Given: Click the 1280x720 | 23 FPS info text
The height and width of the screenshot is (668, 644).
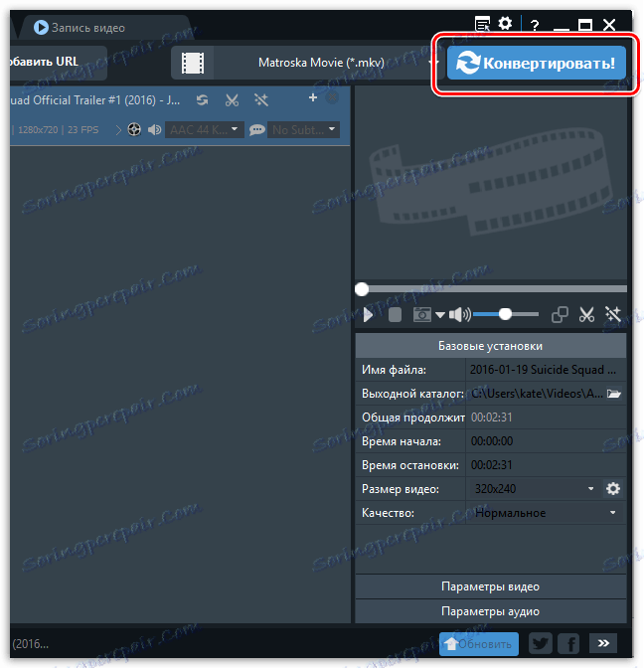Looking at the screenshot, I should pos(58,130).
